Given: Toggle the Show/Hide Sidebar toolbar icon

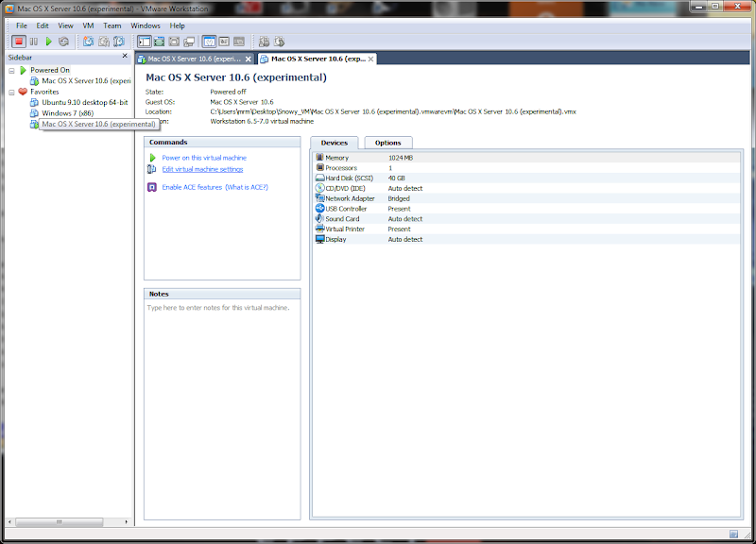Looking at the screenshot, I should [x=145, y=42].
